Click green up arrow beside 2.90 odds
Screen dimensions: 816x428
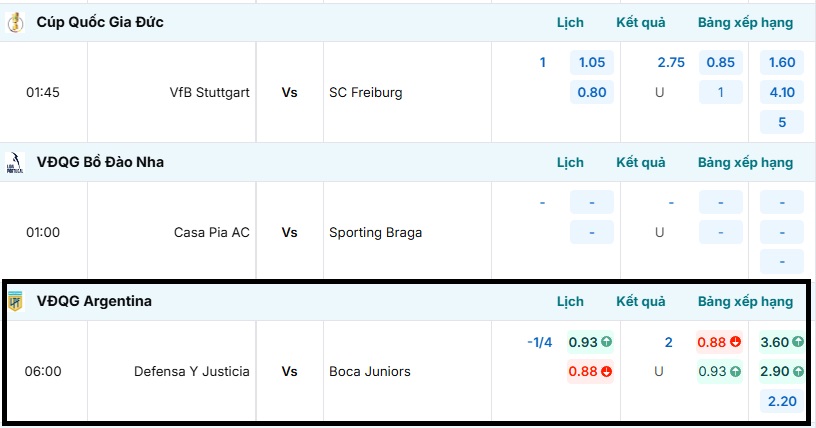(798, 372)
